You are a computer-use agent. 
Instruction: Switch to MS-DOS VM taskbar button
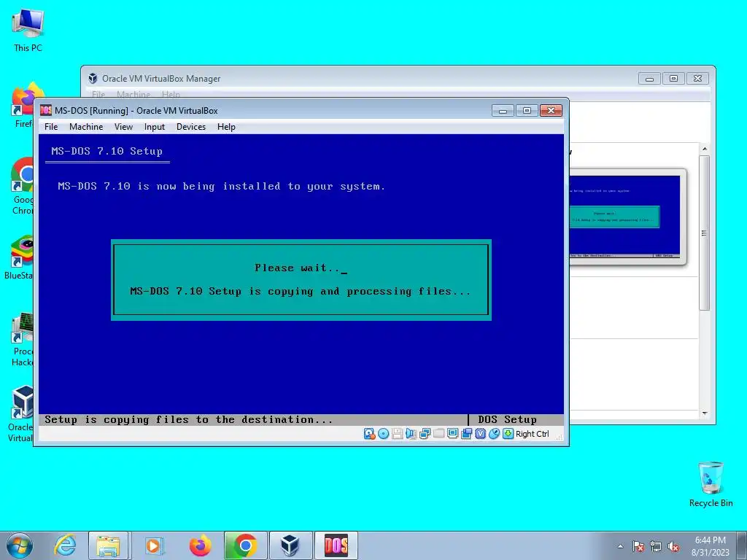[x=336, y=545]
